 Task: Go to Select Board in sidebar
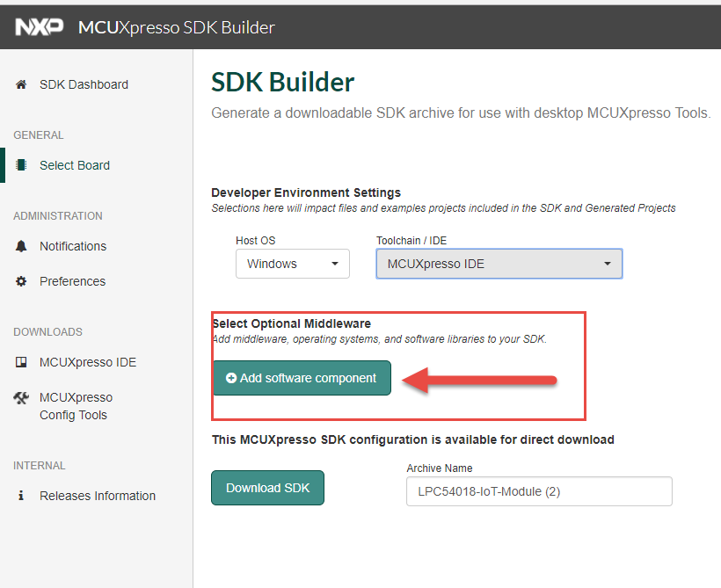click(75, 165)
